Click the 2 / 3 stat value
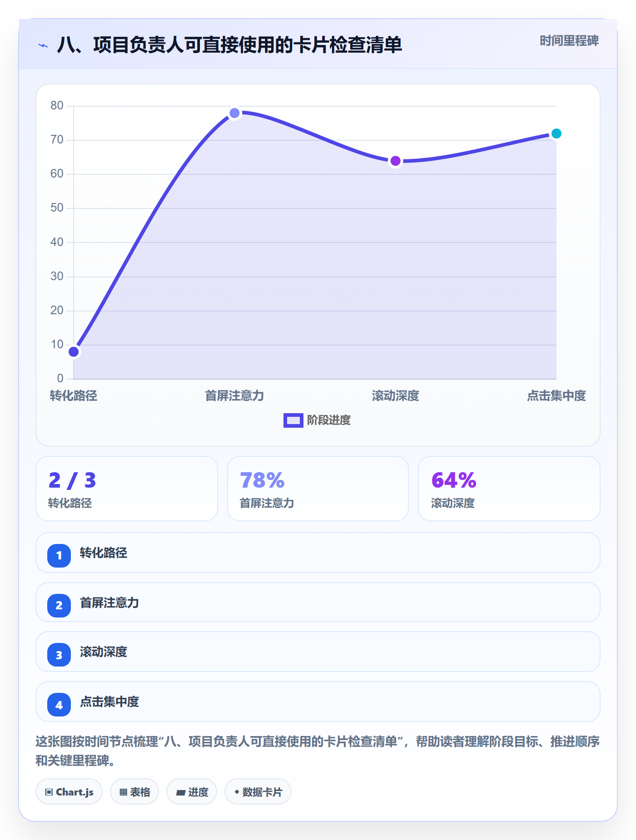Viewport: 636px width, 840px height. (72, 480)
